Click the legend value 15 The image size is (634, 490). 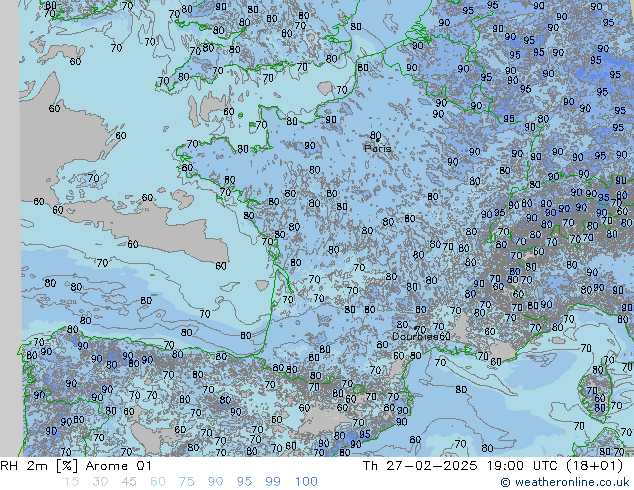71,482
